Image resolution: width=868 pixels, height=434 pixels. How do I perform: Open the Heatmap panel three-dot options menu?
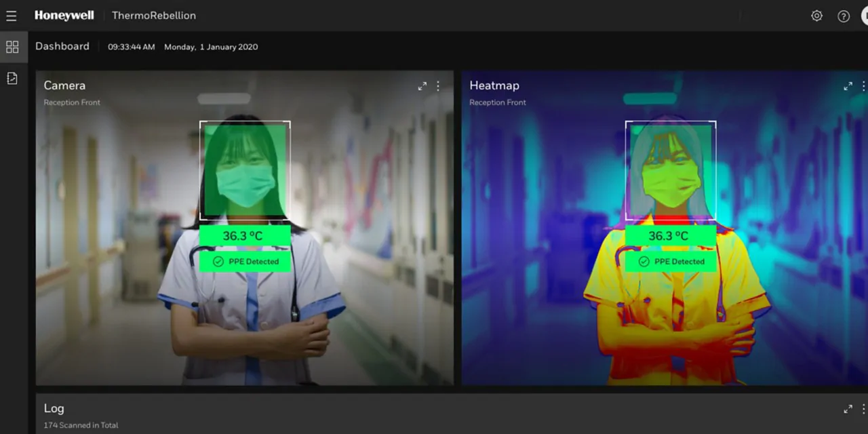pos(863,86)
